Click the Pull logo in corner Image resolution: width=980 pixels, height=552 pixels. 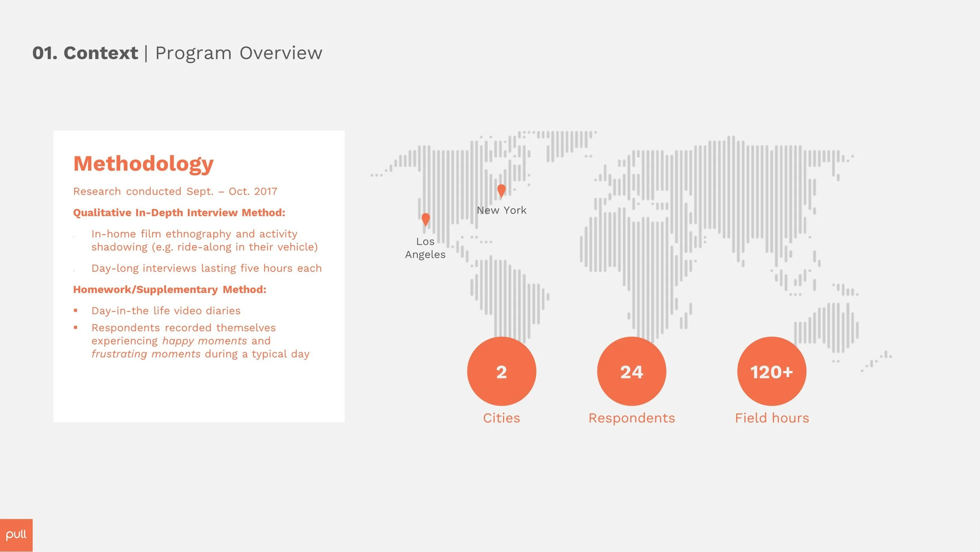click(16, 535)
